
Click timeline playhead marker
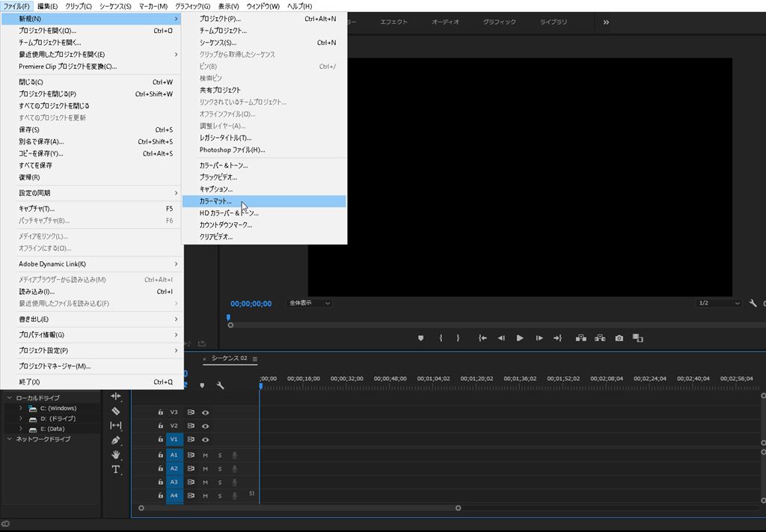click(x=261, y=386)
